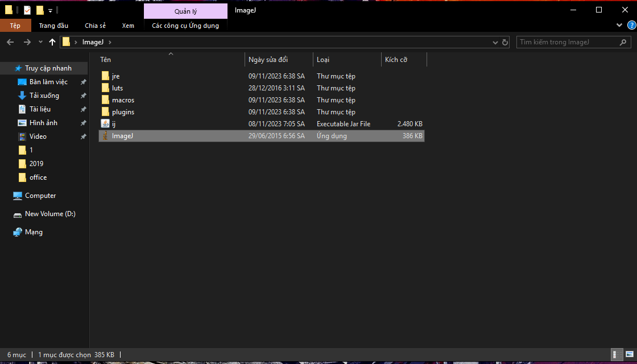Refresh the ImageJ folder view
Screen dimensions: 637x364
505,42
